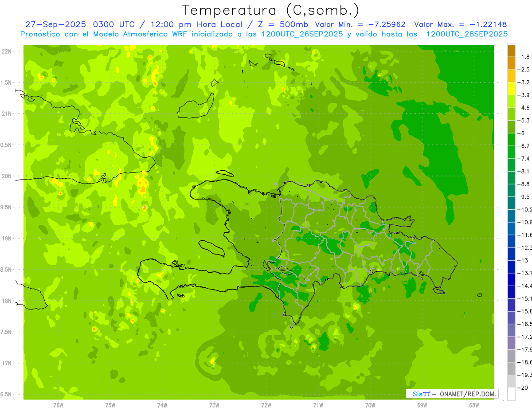The height and width of the screenshot is (411, 532).
Task: Click 'Valor Max. = -1.22148' text
Action: pos(460,24)
